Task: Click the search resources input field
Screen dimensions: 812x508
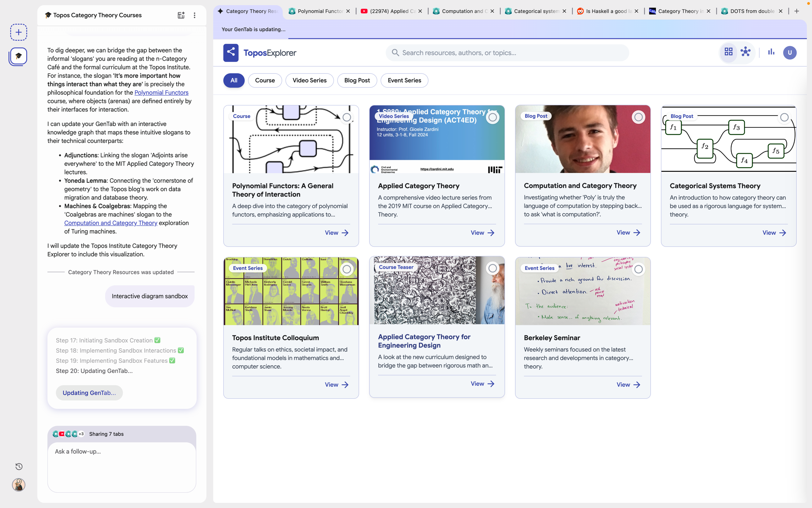Action: point(507,53)
